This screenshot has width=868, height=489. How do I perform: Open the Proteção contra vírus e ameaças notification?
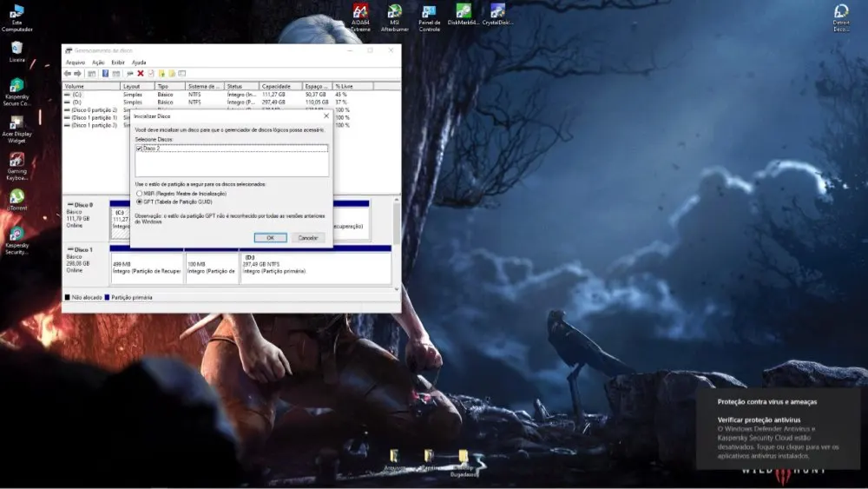tap(779, 429)
